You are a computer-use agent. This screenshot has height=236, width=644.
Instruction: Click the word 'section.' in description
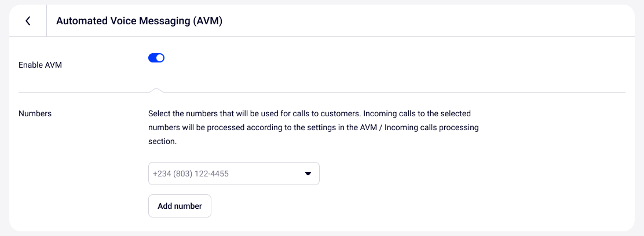162,141
